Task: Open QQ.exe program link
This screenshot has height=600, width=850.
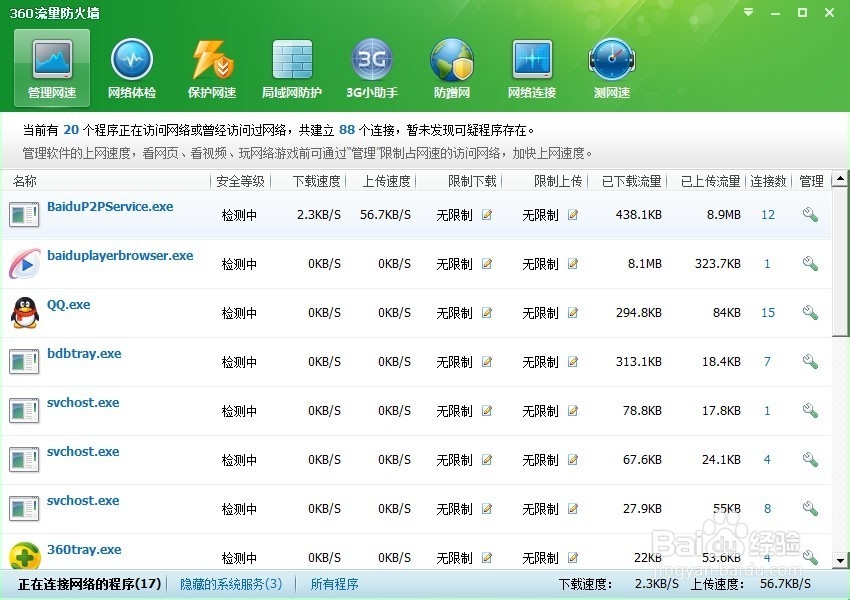Action: click(68, 305)
